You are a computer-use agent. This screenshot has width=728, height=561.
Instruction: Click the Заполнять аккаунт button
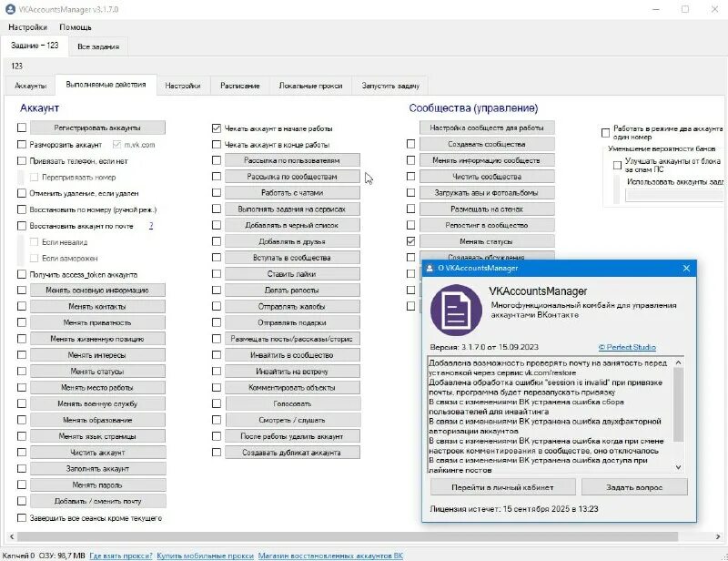click(97, 468)
